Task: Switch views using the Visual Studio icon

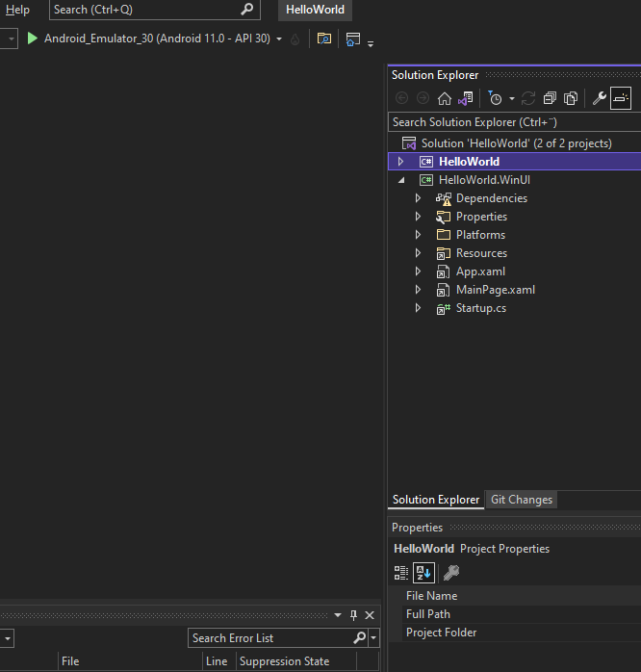Action: tap(464, 98)
